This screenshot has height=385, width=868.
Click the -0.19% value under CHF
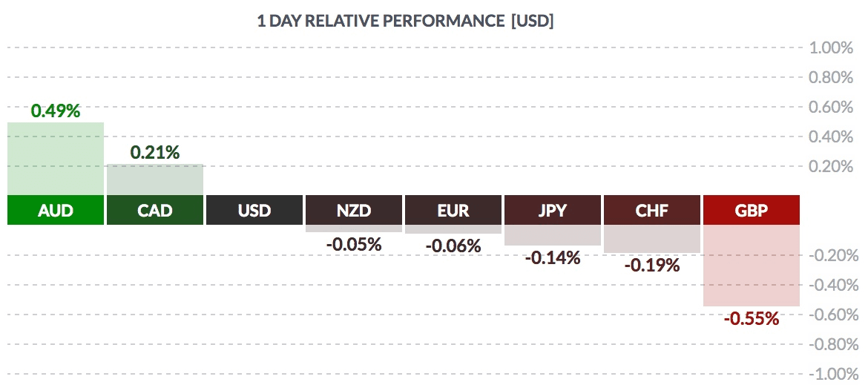(652, 265)
